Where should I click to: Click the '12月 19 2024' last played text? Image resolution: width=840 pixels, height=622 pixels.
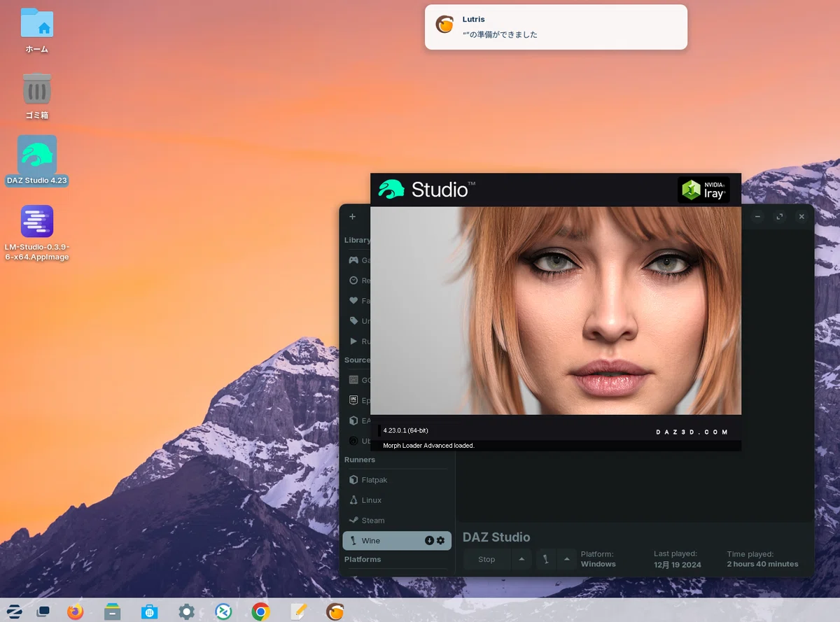tap(678, 564)
